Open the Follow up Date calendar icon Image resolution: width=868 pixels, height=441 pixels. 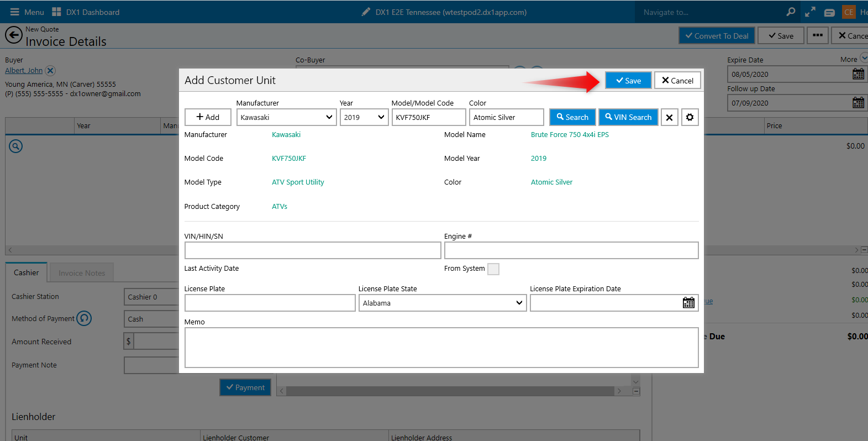point(858,103)
